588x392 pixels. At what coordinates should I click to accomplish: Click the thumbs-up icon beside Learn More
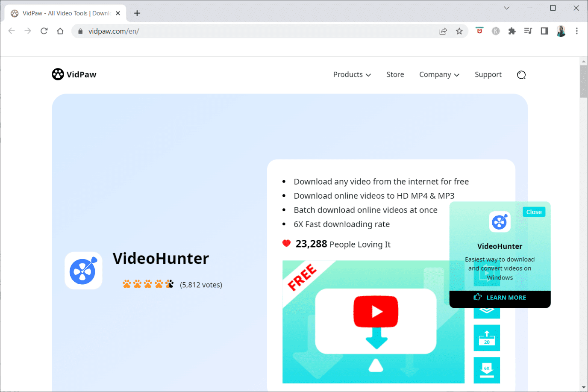click(x=478, y=297)
